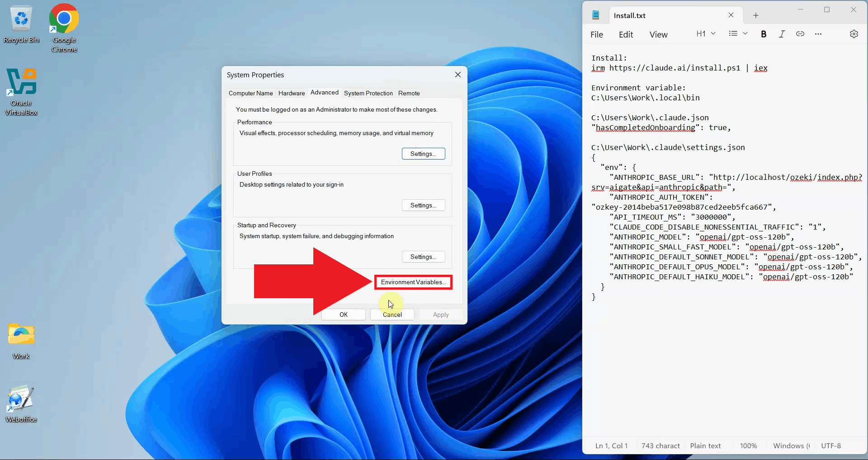Click the Notepad document icon in the title bar

coord(596,14)
